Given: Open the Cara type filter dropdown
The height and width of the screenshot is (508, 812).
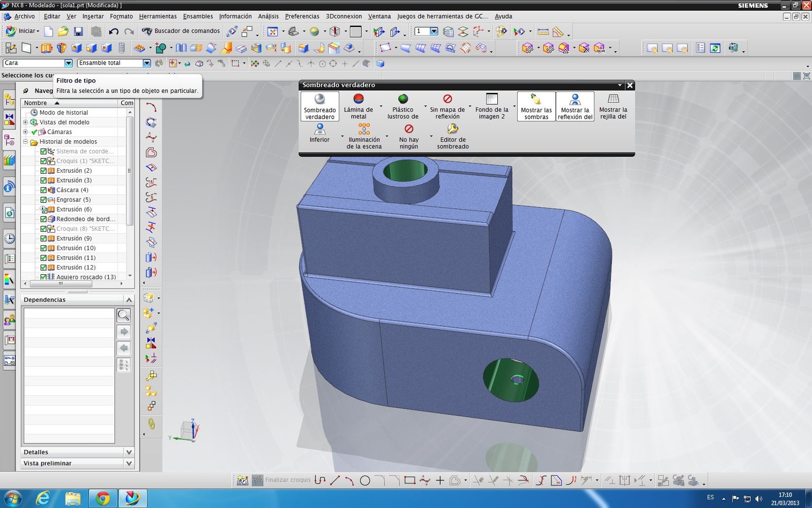Looking at the screenshot, I should tap(69, 63).
